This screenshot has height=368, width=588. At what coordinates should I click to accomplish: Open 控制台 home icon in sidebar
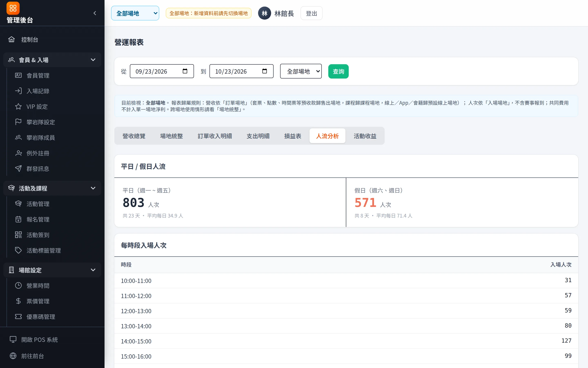[x=11, y=39]
